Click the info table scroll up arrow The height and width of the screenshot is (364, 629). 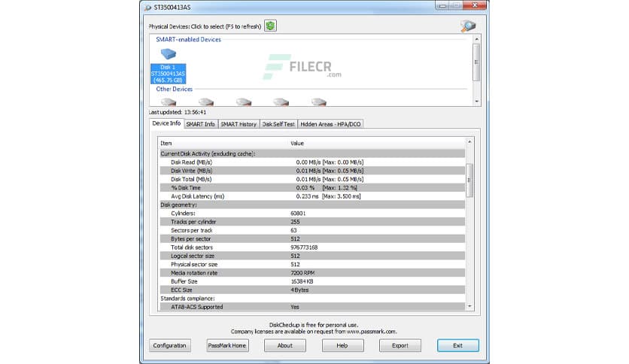(x=469, y=142)
